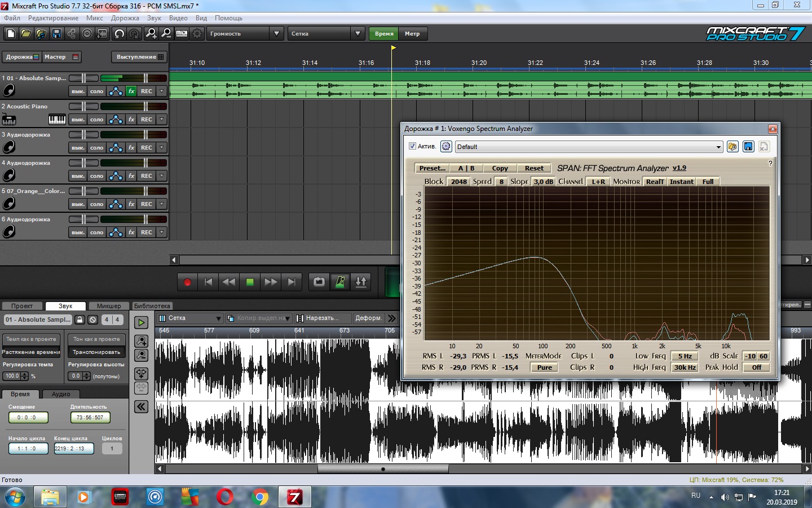
Task: Toggle the Актив. checkbox in plugin window
Action: [412, 146]
